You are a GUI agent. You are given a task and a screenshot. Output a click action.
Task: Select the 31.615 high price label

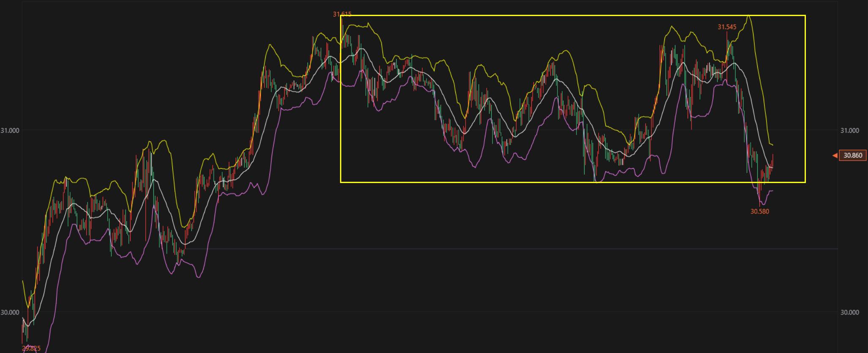coord(342,14)
